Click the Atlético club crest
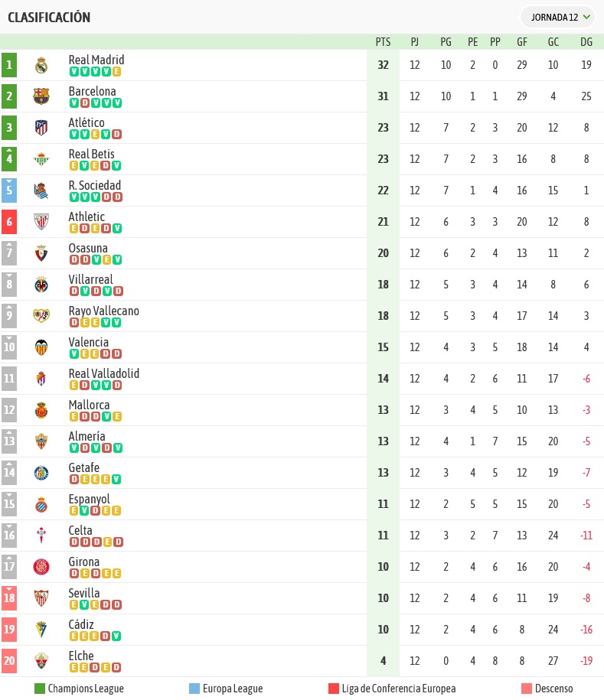 (x=41, y=128)
